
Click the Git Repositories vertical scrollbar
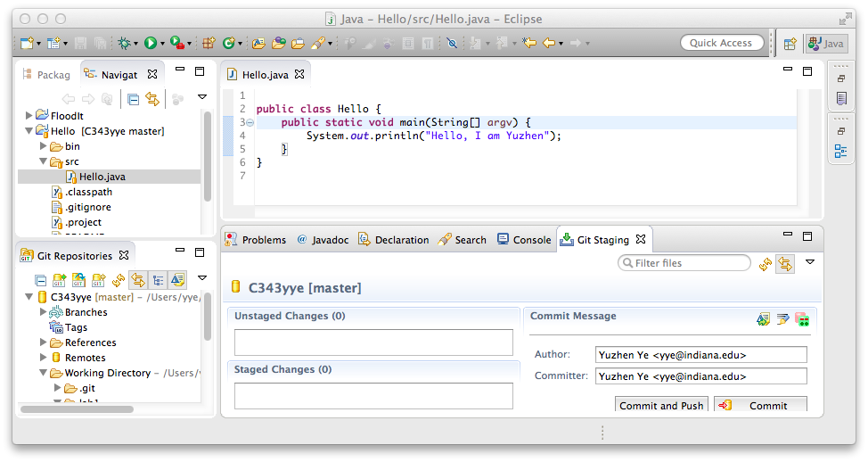tap(208, 317)
